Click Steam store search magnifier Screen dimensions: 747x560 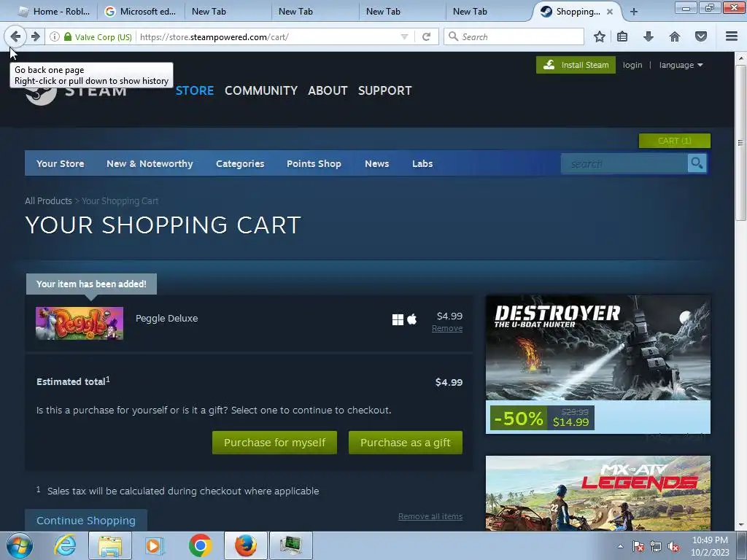[x=697, y=163]
